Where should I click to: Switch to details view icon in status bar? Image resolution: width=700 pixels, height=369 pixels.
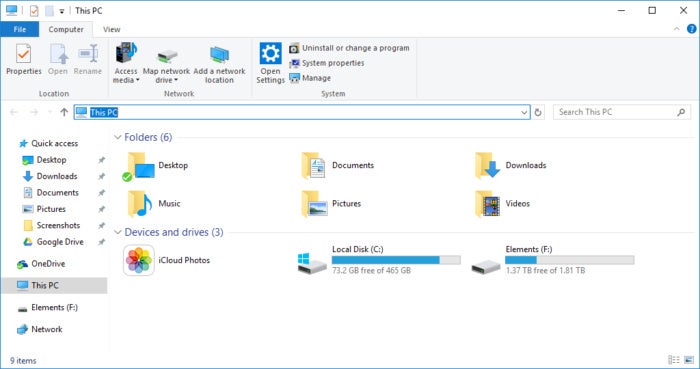pyautogui.click(x=674, y=360)
